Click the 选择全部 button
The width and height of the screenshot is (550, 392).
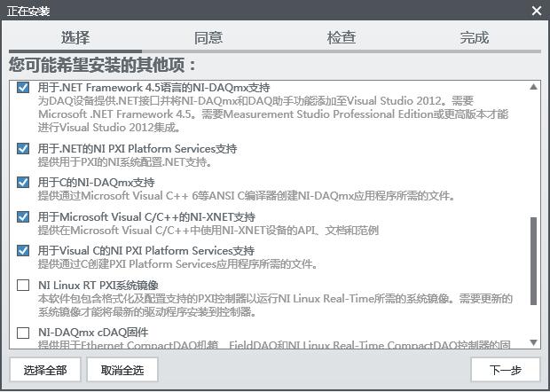(45, 370)
